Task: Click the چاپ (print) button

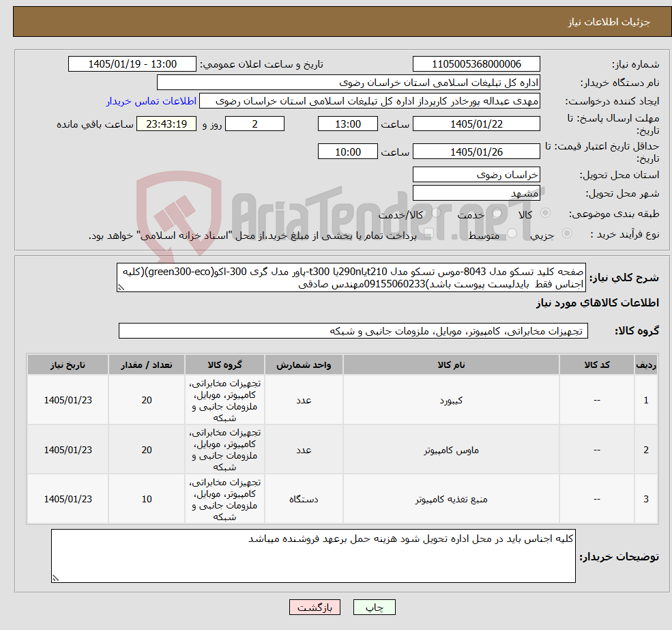Action: pos(374,607)
